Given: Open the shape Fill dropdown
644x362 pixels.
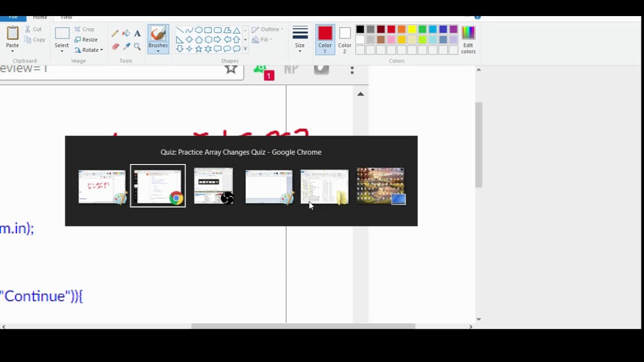Looking at the screenshot, I should (262, 40).
